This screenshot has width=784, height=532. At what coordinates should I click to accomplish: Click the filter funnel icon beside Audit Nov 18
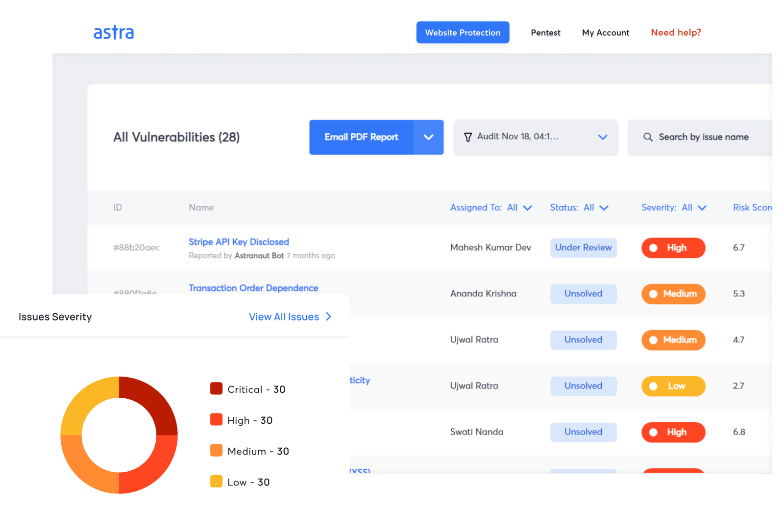click(x=469, y=137)
